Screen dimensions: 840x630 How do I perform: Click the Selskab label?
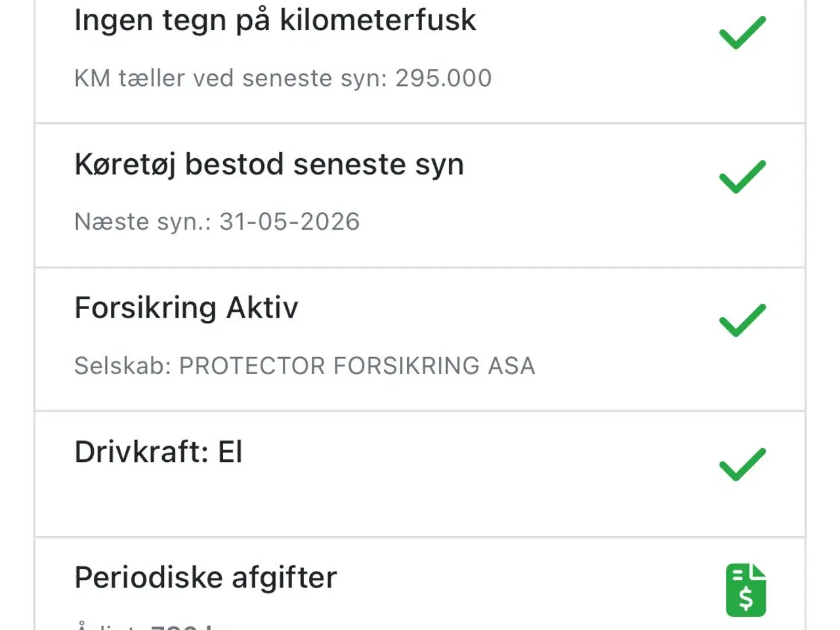pos(122,366)
